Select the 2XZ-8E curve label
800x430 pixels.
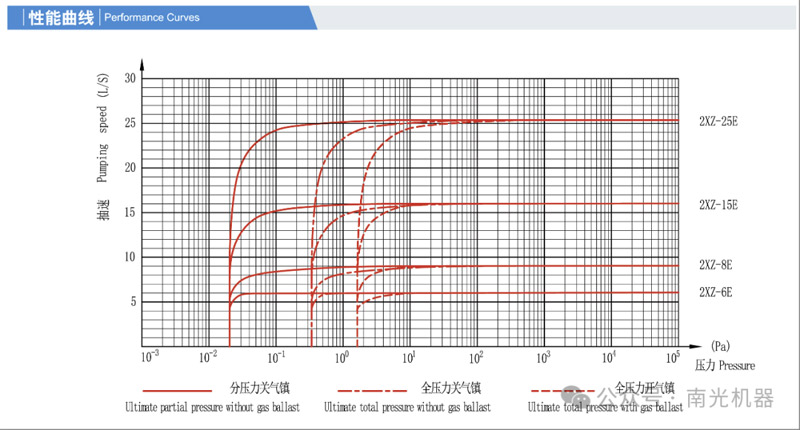[x=716, y=265]
